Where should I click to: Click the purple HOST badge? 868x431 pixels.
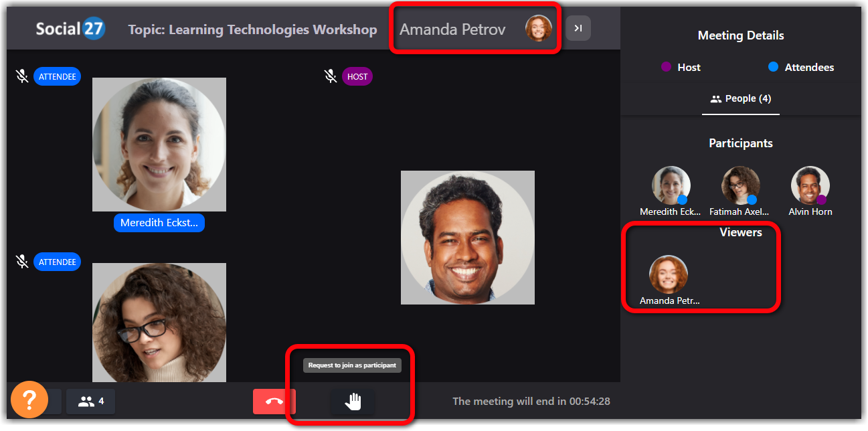357,76
